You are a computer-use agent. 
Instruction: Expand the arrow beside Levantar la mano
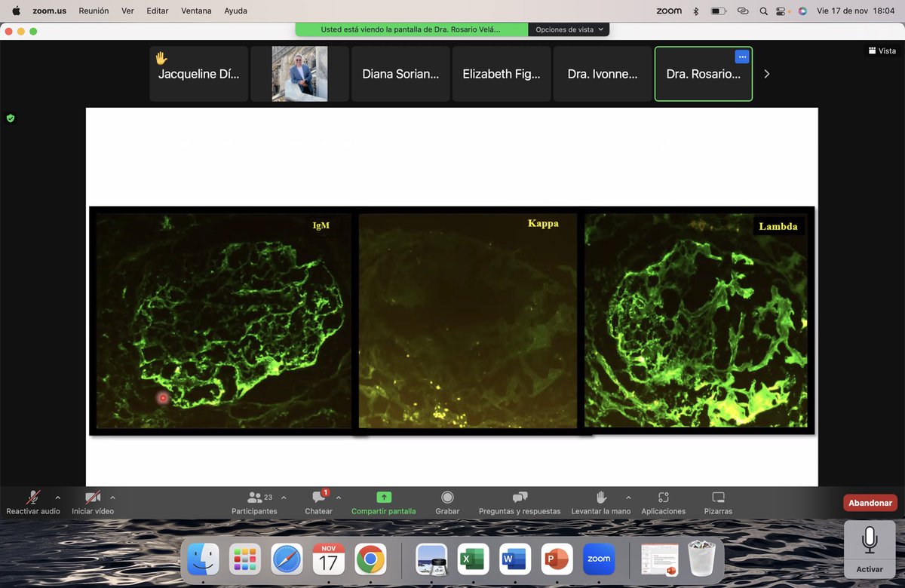(x=628, y=498)
